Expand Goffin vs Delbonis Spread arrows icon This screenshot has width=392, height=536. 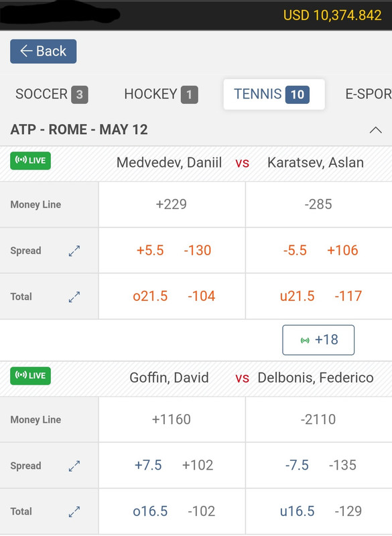[74, 466]
